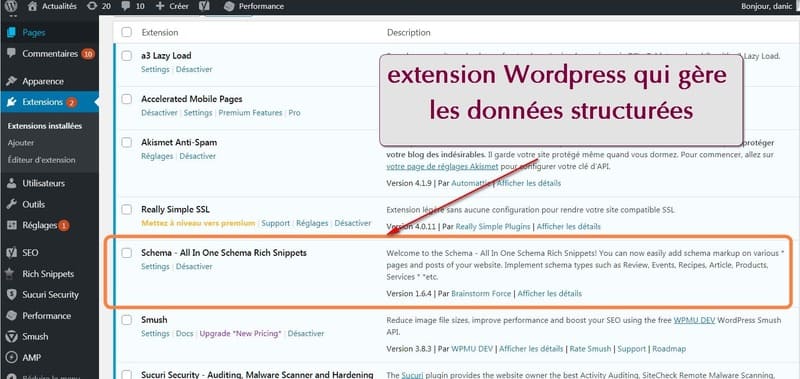This screenshot has width=800, height=379.
Task: Click the Sucuri Security shield icon
Action: 11,295
